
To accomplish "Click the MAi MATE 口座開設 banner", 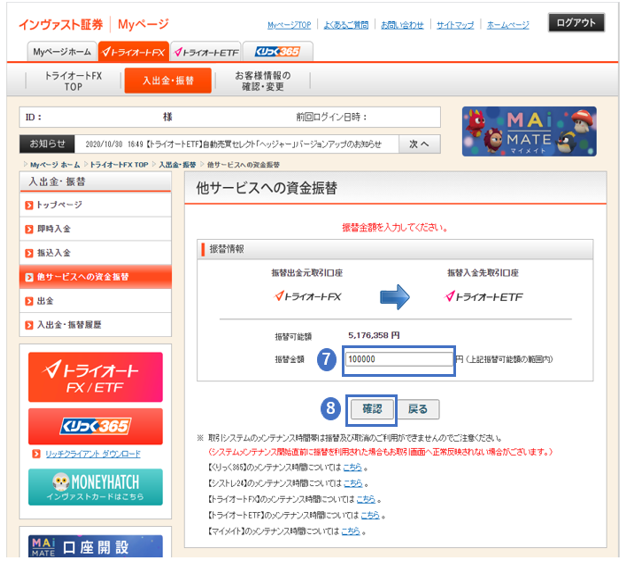I will coord(95,546).
